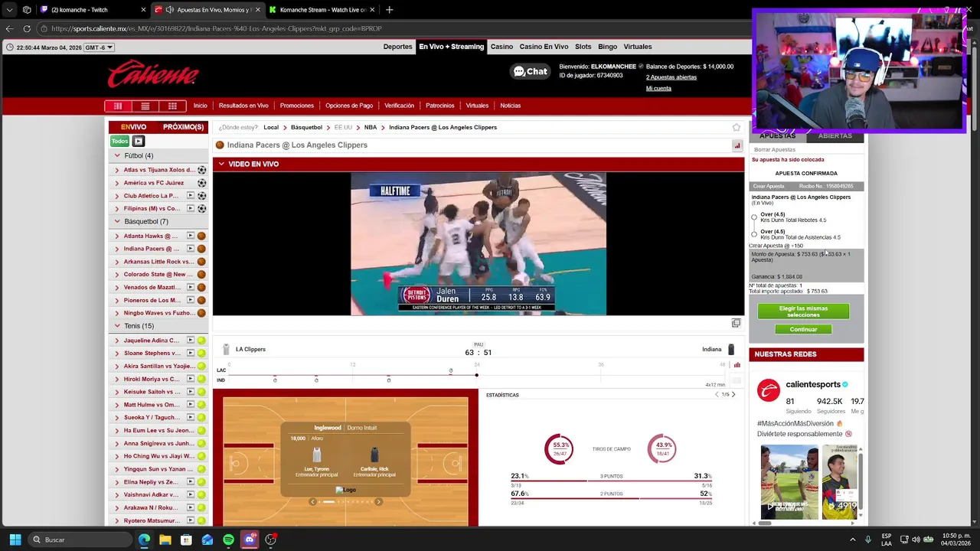Image resolution: width=980 pixels, height=551 pixels.
Task: Click the stream icon for Atlanta Hawks game
Action: coord(191,236)
